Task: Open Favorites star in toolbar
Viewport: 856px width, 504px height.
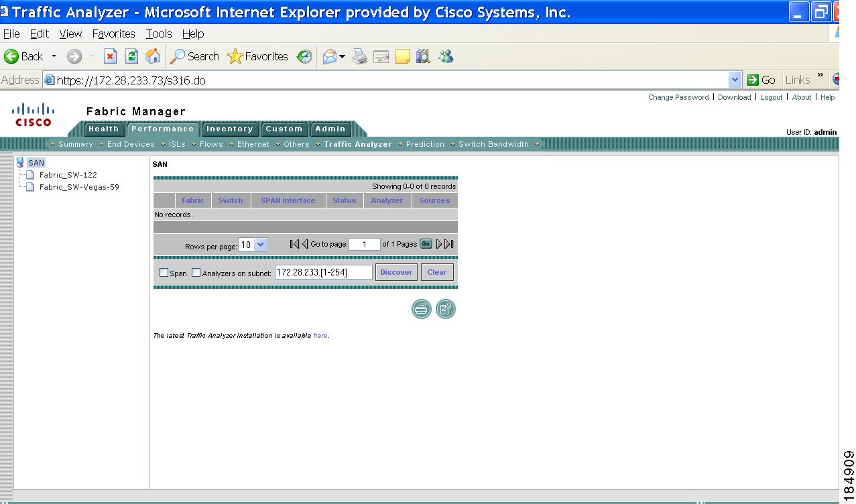Action: pyautogui.click(x=257, y=57)
